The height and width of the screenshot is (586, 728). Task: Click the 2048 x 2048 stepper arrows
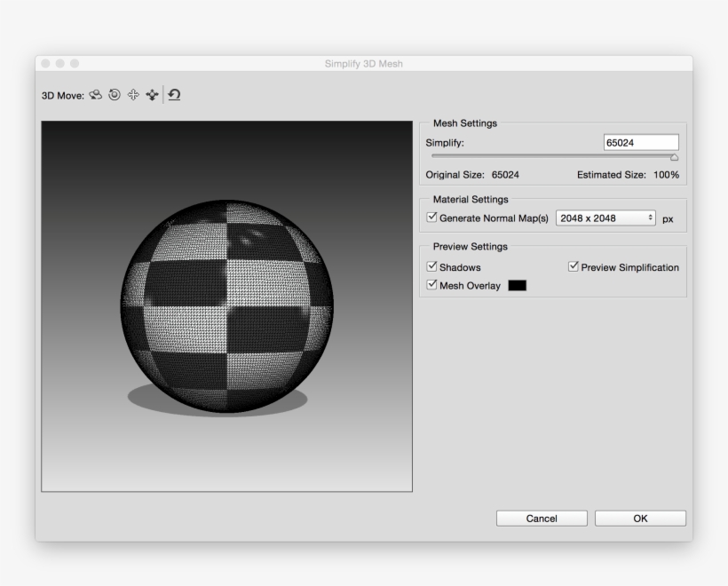point(649,217)
